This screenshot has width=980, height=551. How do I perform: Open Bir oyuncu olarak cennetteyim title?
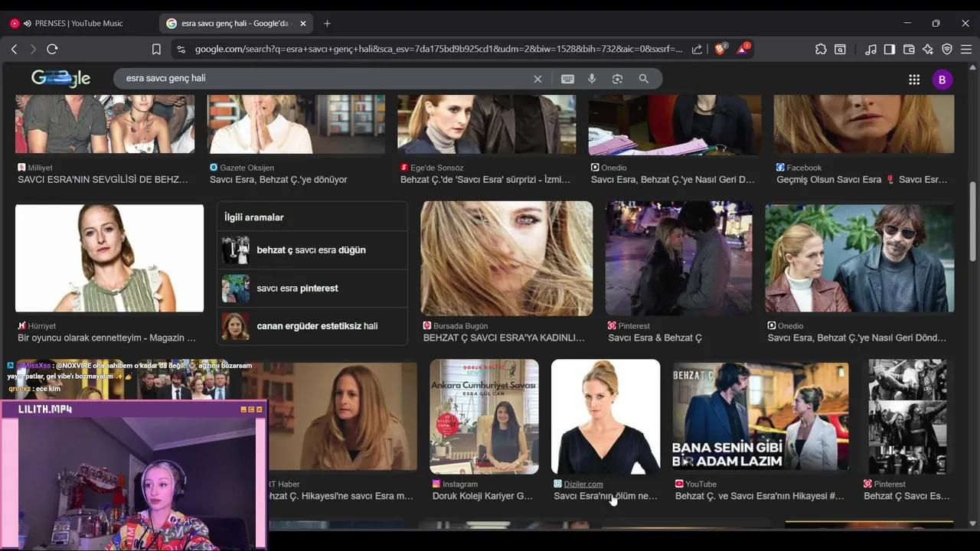point(107,337)
